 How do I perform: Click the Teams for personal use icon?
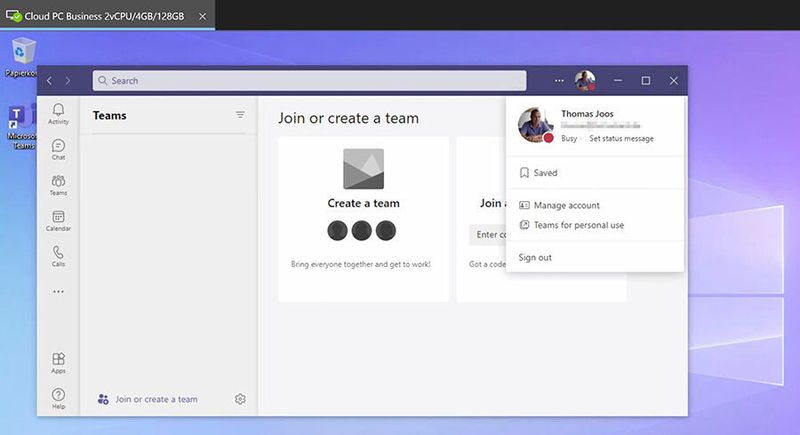point(524,225)
